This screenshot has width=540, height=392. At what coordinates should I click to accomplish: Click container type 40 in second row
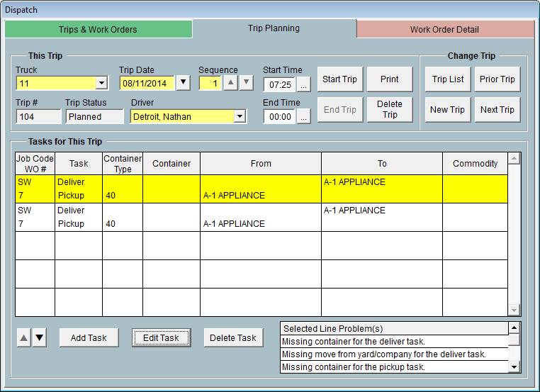(x=111, y=223)
